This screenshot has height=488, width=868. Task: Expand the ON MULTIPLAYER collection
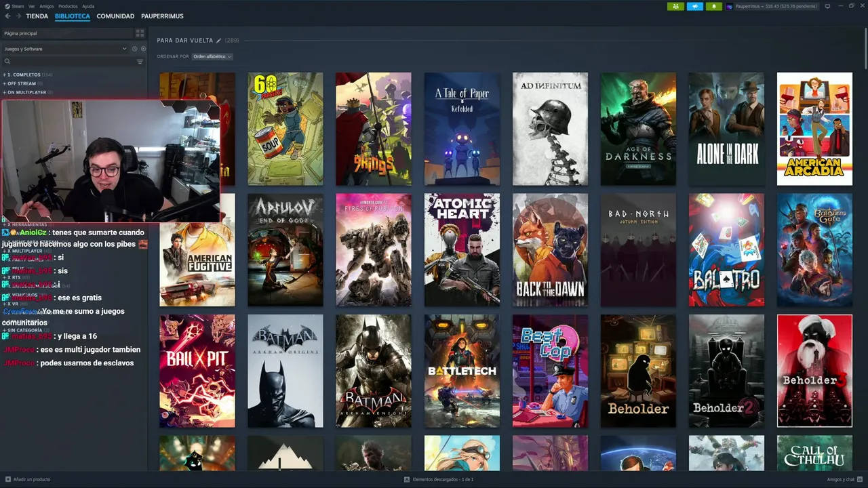tap(28, 92)
